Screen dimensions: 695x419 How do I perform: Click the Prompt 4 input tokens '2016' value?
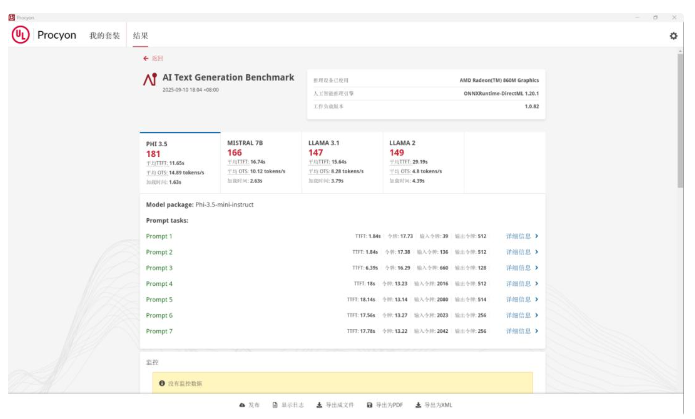pyautogui.click(x=442, y=284)
